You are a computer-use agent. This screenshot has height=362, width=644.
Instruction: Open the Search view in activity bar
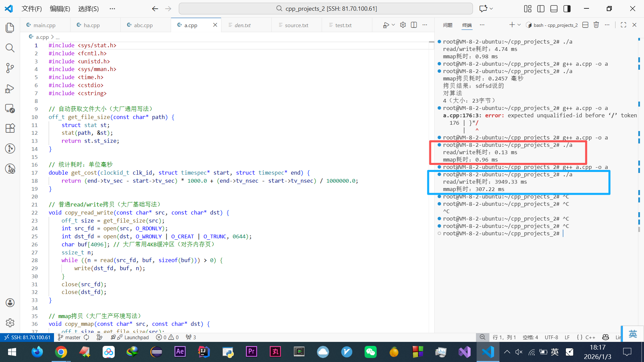10,48
